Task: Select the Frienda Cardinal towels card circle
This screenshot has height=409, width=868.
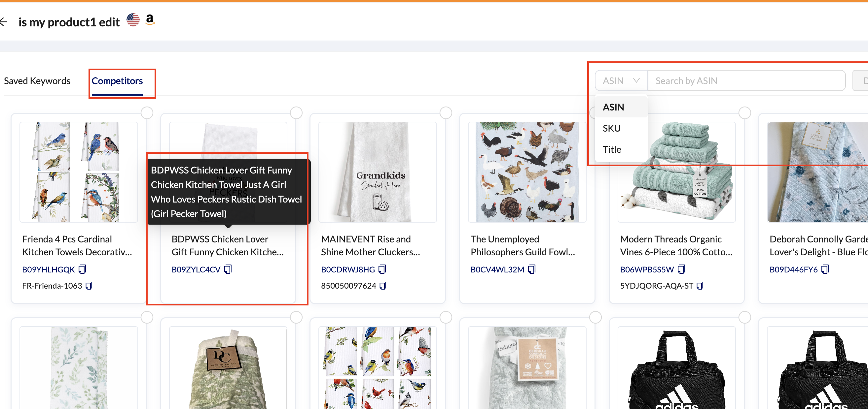Action: (x=147, y=113)
